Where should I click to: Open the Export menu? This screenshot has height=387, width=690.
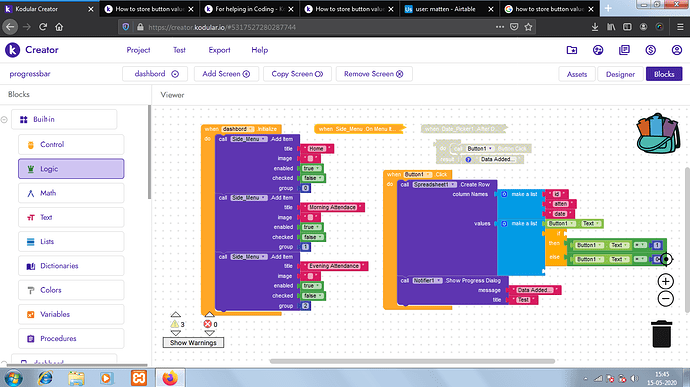point(219,50)
